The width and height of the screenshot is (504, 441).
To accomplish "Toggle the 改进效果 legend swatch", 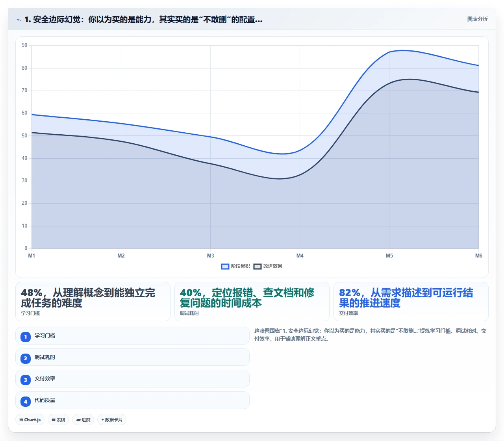I will click(x=258, y=267).
